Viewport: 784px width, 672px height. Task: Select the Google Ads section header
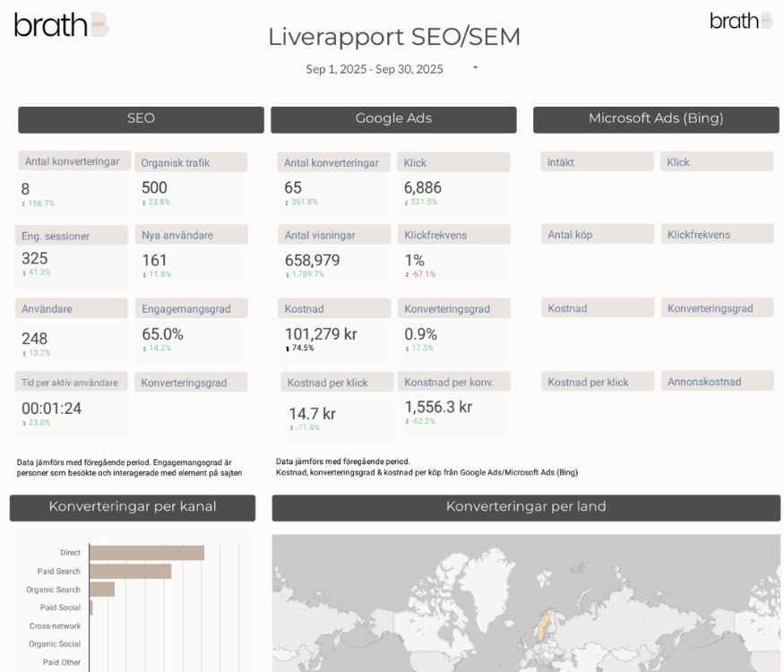393,118
